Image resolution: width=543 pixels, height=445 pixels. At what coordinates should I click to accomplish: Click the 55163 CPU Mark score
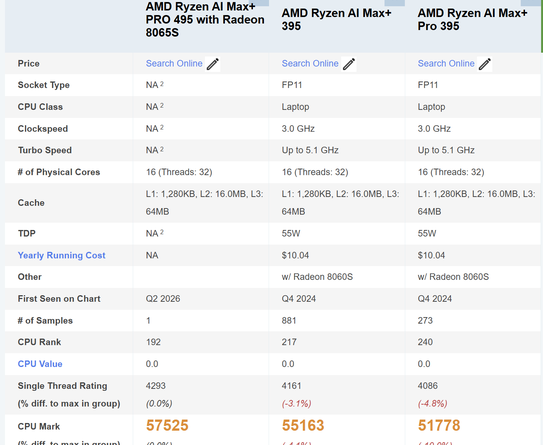coord(303,426)
